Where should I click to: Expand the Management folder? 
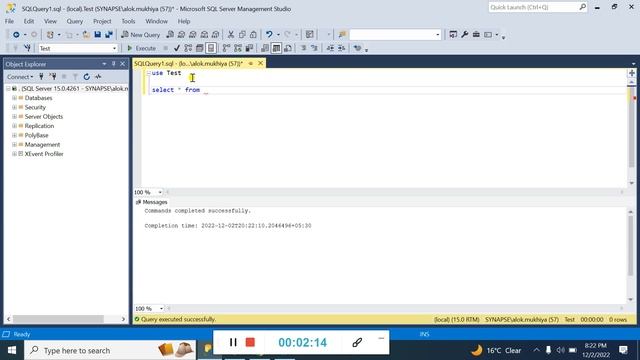click(14, 144)
